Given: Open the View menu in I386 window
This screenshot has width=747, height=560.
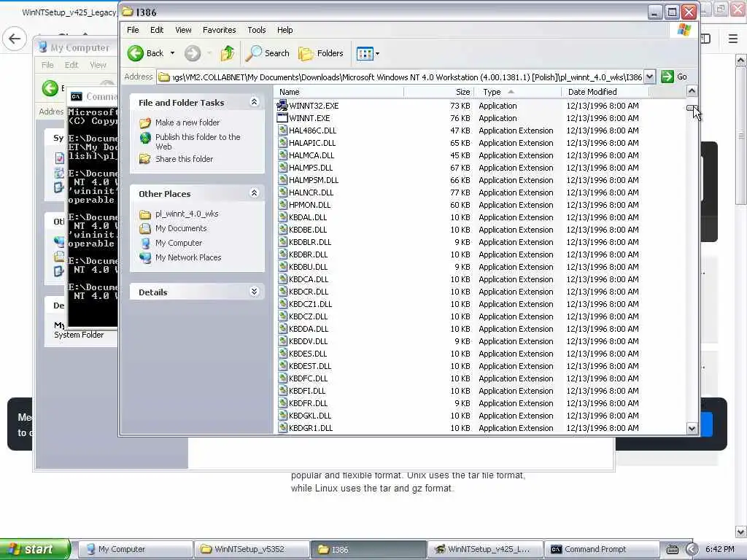Looking at the screenshot, I should pos(183,30).
